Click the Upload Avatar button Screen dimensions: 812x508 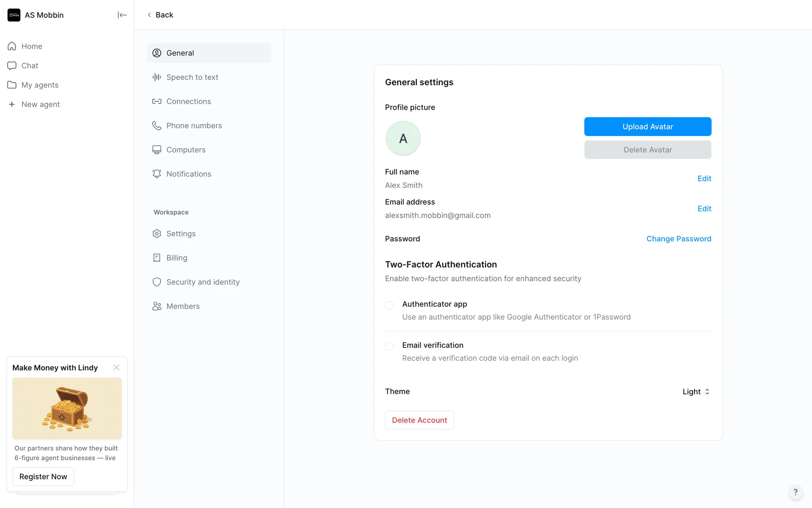click(647, 127)
